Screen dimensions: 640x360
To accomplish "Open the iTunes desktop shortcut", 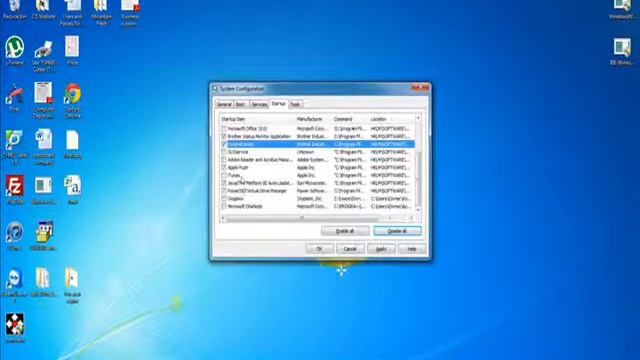I will coord(15,233).
